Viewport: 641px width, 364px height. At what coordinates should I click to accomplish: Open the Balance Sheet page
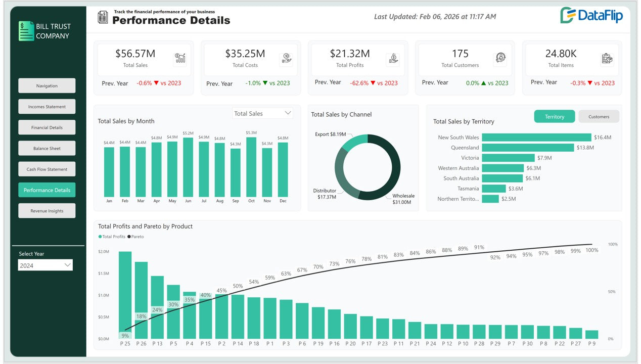pyautogui.click(x=47, y=149)
